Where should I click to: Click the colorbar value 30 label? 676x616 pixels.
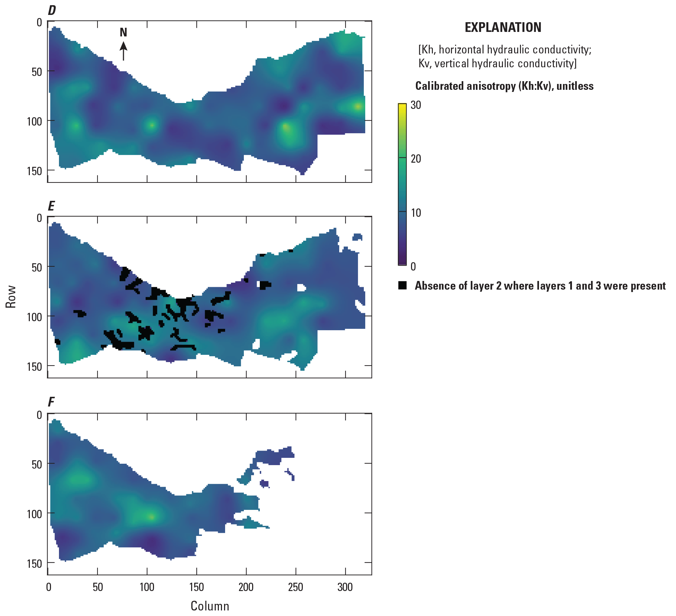click(416, 105)
